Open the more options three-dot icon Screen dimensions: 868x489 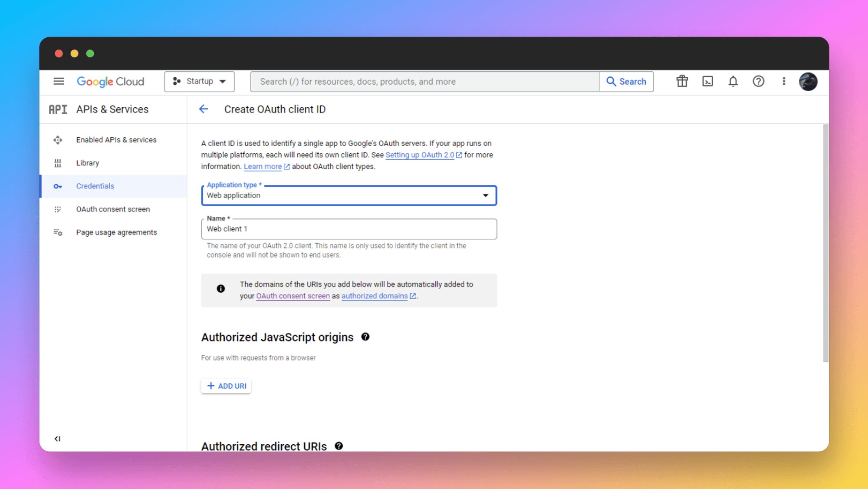coord(784,81)
